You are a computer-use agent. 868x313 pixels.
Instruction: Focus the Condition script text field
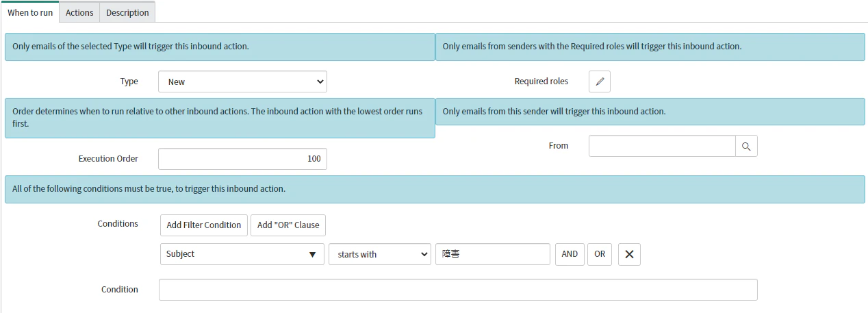458,290
